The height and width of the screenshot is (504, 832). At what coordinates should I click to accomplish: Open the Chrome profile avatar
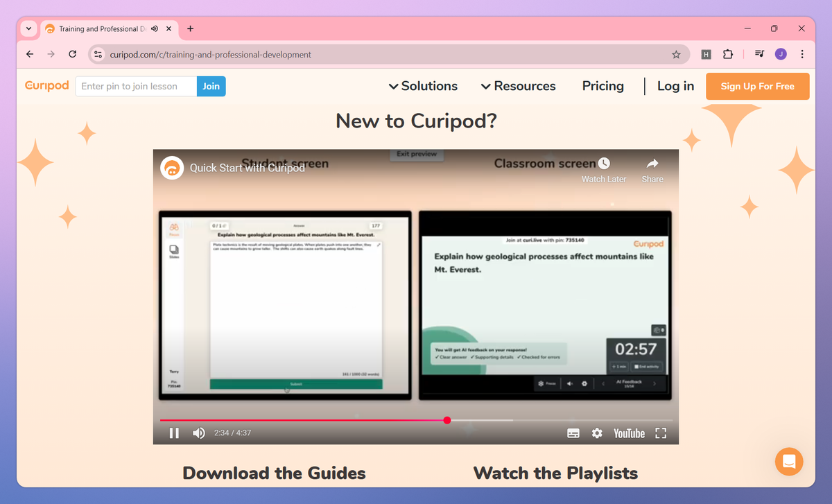[781, 54]
